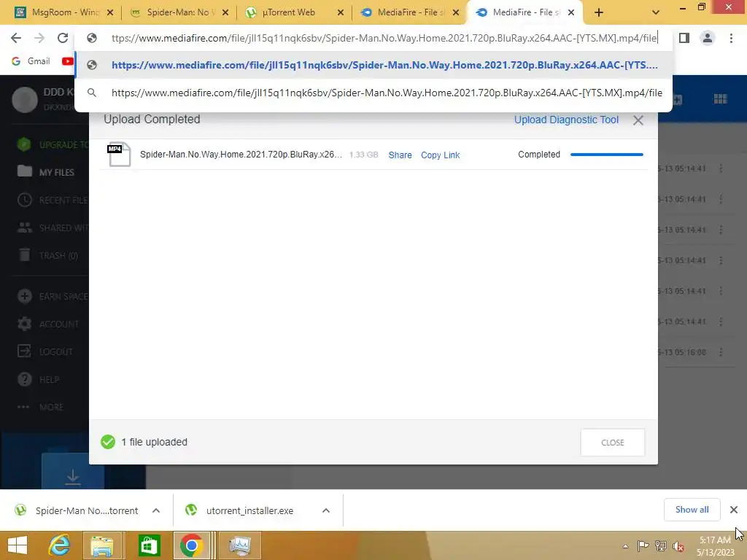Open EARN SPACE in sidebar
Viewport: 747px width, 560px height.
53,296
